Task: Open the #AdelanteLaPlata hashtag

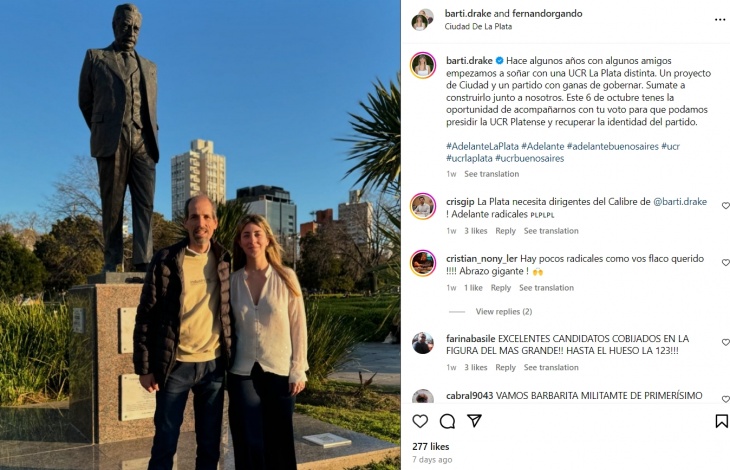Action: tap(482, 146)
